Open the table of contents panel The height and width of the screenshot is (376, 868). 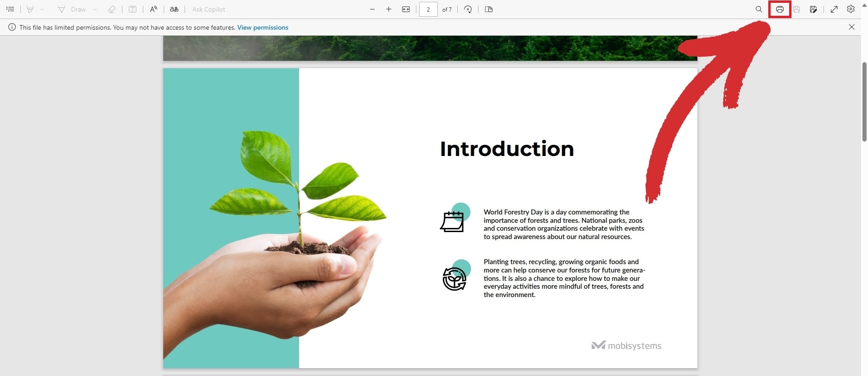[x=10, y=9]
